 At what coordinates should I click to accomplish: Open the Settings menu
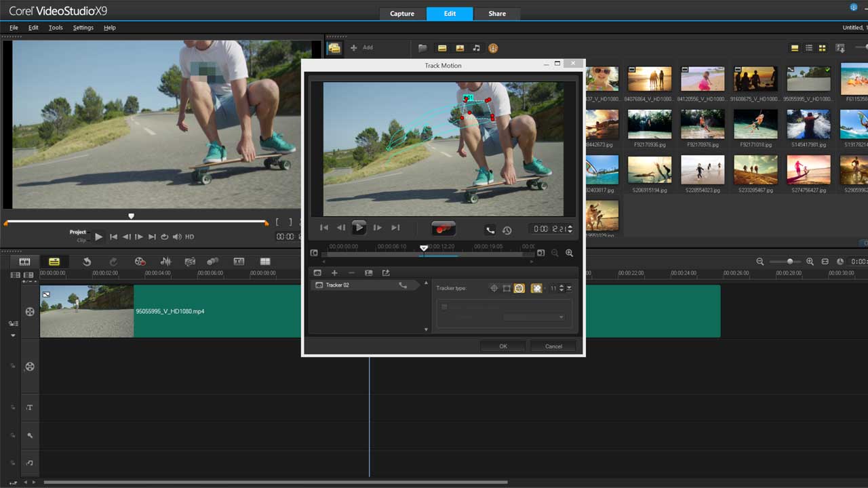[83, 28]
